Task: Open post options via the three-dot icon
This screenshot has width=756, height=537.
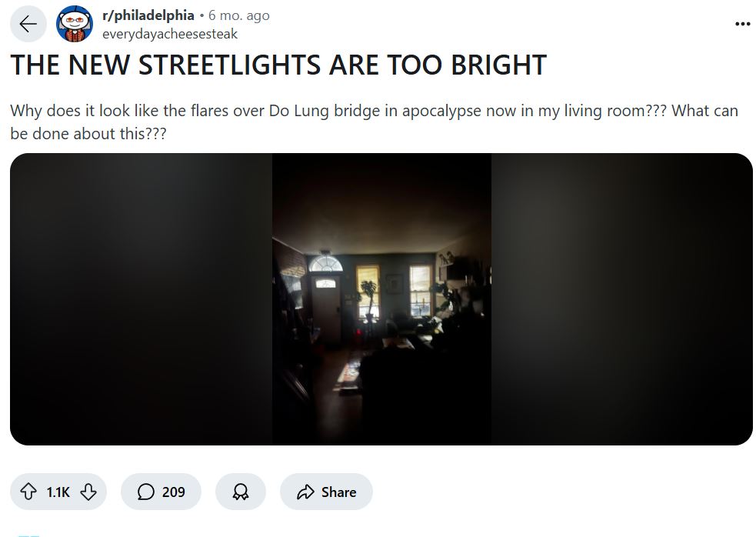Action: click(x=743, y=24)
